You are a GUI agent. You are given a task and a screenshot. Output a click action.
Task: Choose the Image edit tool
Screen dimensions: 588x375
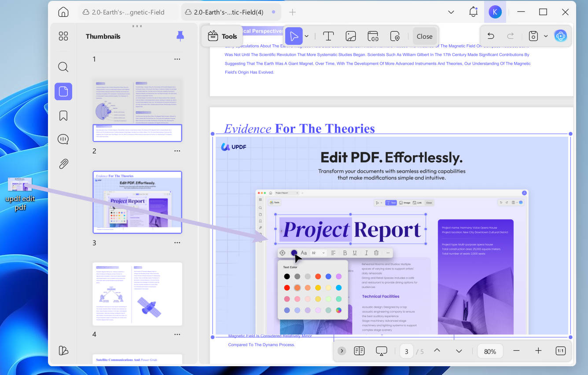tap(350, 36)
